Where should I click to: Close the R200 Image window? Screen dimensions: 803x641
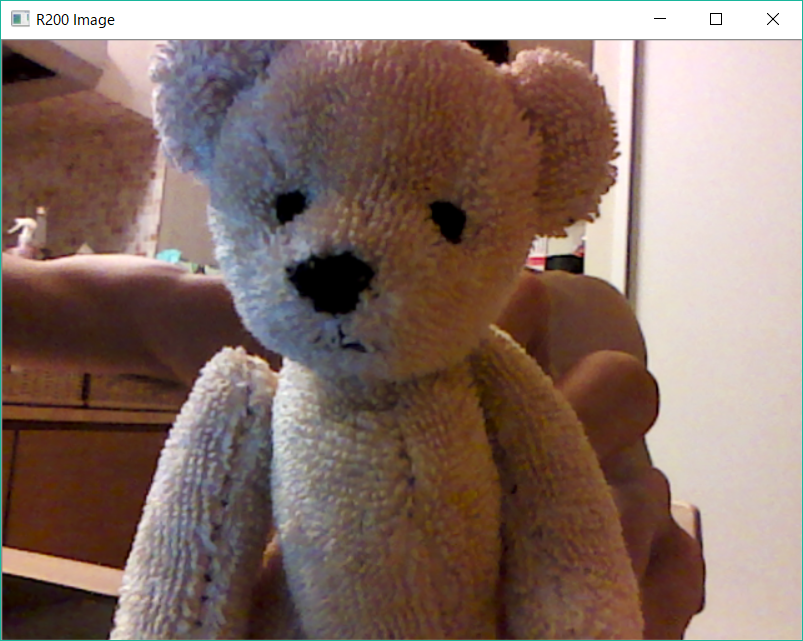point(773,19)
